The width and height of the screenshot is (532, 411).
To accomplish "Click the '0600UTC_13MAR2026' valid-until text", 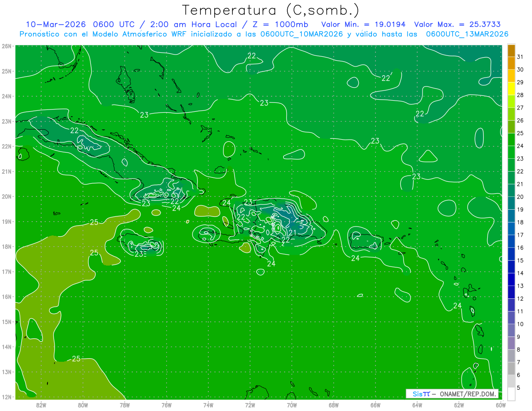I will point(467,34).
